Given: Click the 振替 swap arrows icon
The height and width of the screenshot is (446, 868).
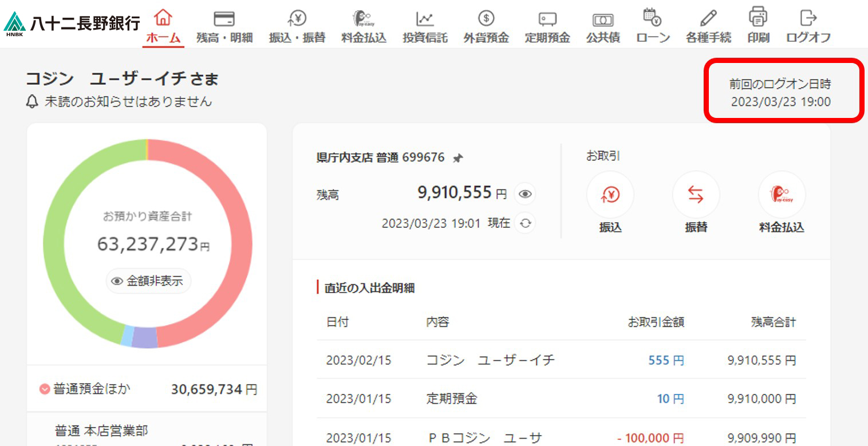Looking at the screenshot, I should coord(696,195).
